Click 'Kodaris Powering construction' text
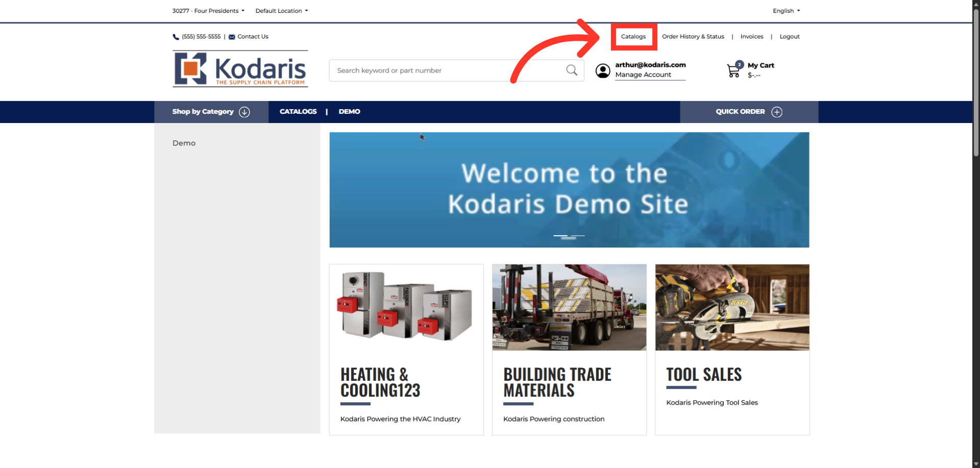 pyautogui.click(x=554, y=419)
